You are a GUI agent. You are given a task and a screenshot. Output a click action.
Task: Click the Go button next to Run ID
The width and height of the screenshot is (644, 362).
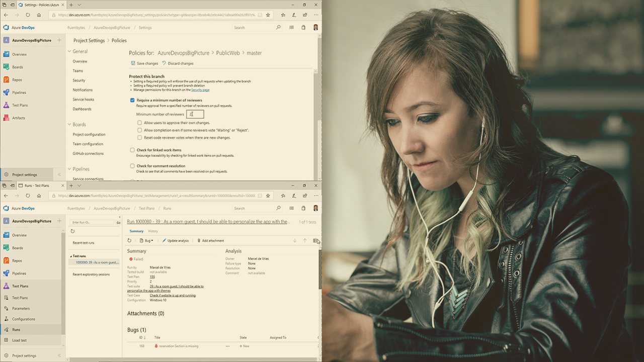point(119,222)
